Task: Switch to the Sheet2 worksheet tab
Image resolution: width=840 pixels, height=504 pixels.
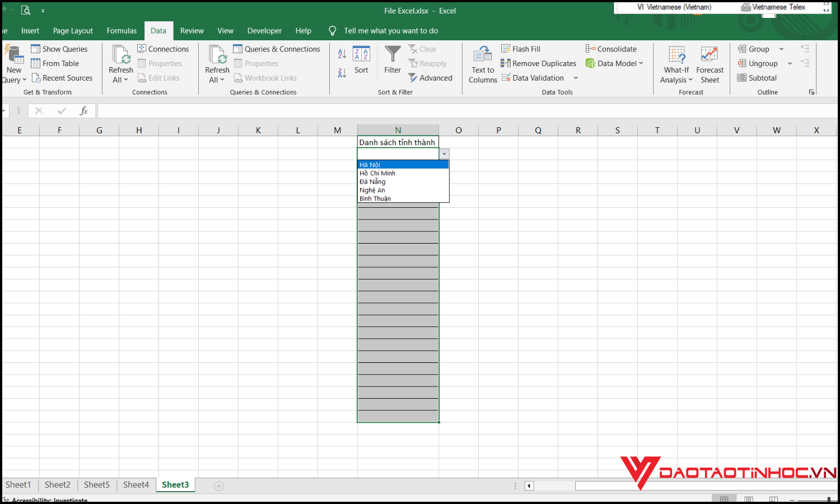Action: [57, 484]
